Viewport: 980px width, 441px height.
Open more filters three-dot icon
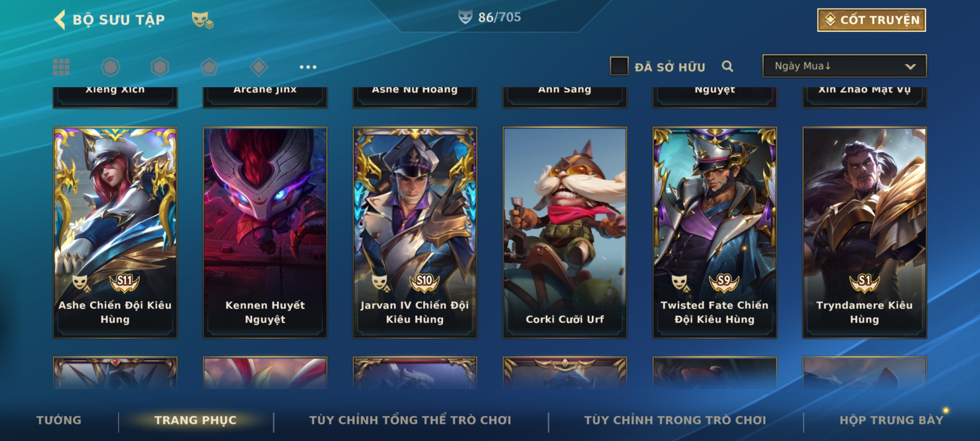308,67
